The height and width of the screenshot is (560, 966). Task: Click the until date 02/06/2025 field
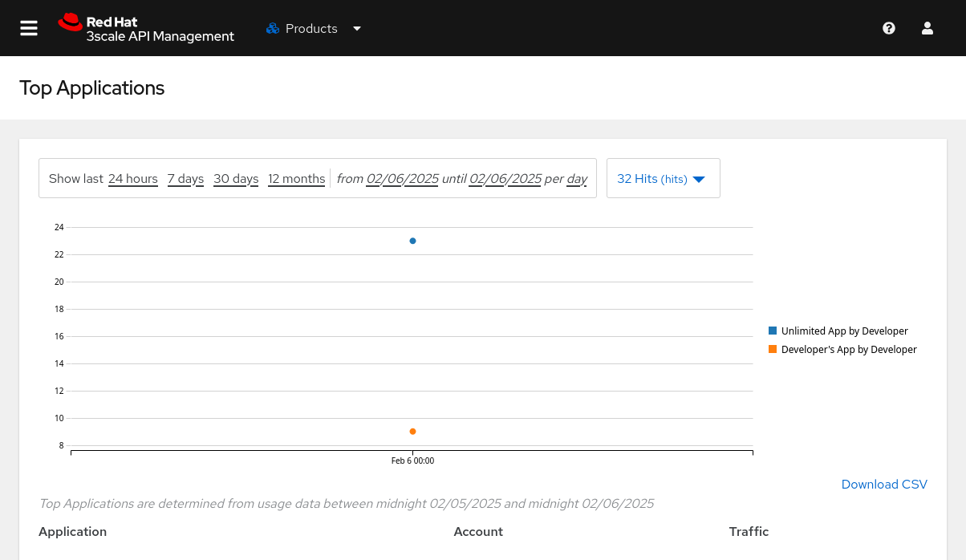(x=505, y=179)
